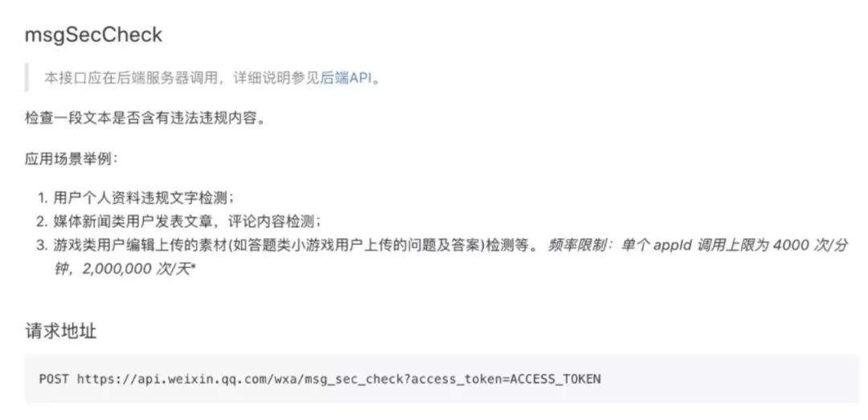Click the ACCESS_TOKEN parameter text
The width and height of the screenshot is (868, 420).
point(555,379)
